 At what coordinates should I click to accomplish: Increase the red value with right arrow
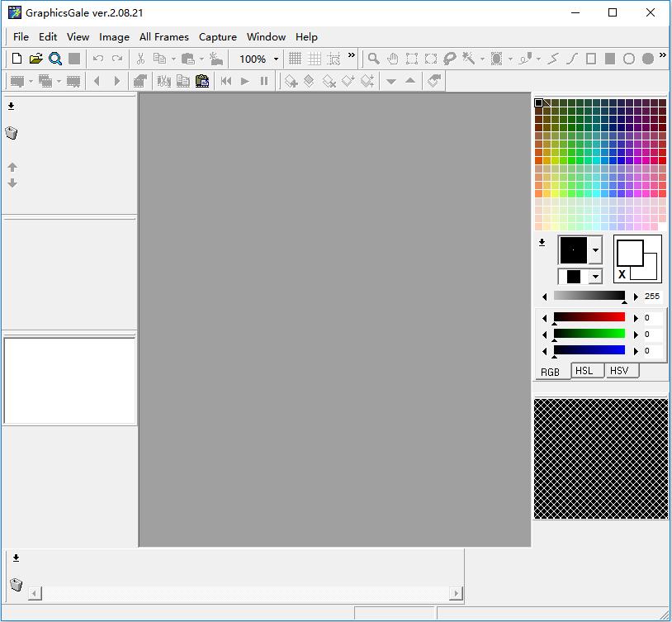[636, 318]
